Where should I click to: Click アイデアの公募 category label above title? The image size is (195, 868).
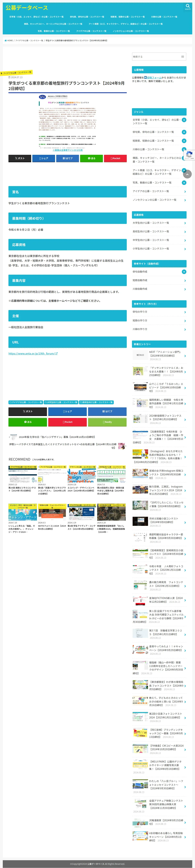click(17, 73)
